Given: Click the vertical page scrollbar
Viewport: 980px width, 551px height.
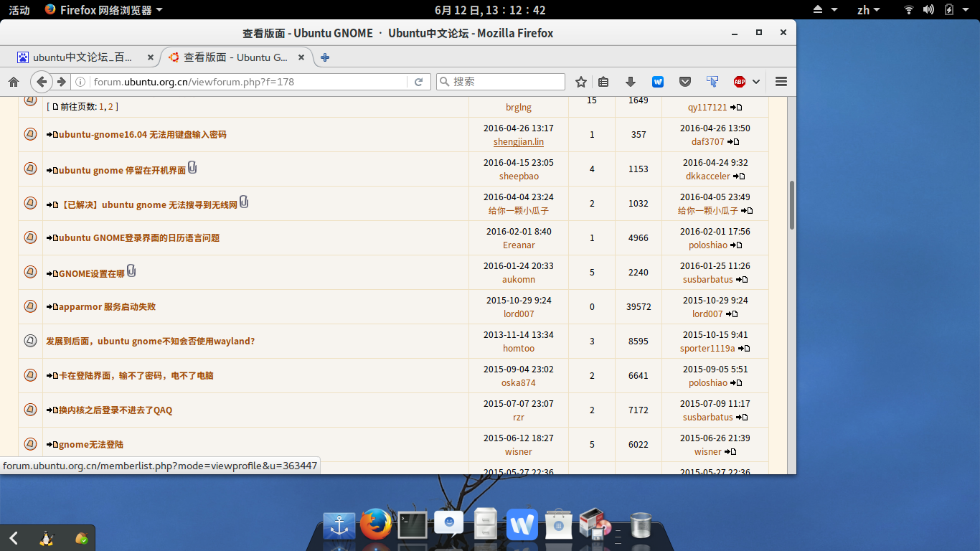Looking at the screenshot, I should click(x=792, y=204).
